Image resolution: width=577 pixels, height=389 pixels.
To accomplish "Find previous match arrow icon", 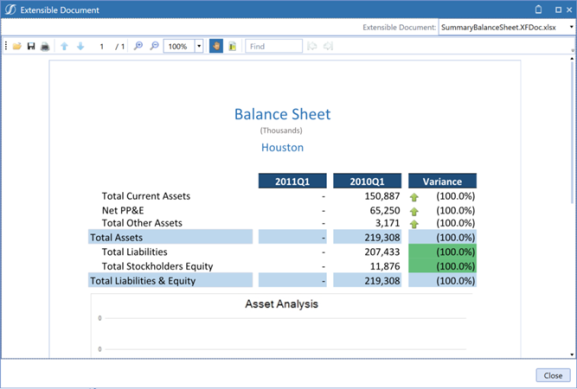I will coord(312,46).
